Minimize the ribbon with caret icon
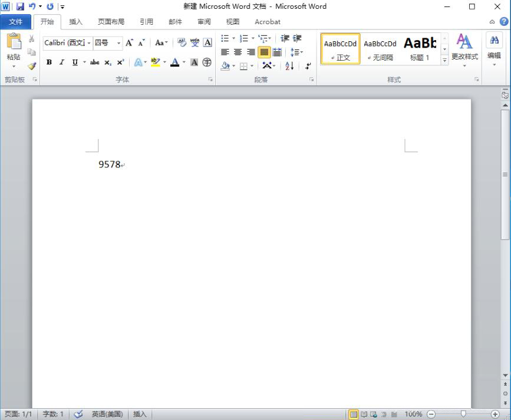This screenshot has width=511, height=420. click(x=492, y=22)
